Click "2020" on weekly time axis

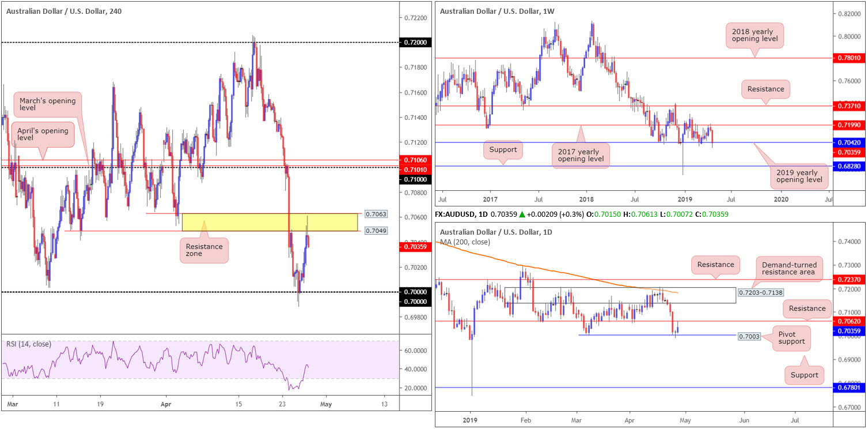point(780,198)
